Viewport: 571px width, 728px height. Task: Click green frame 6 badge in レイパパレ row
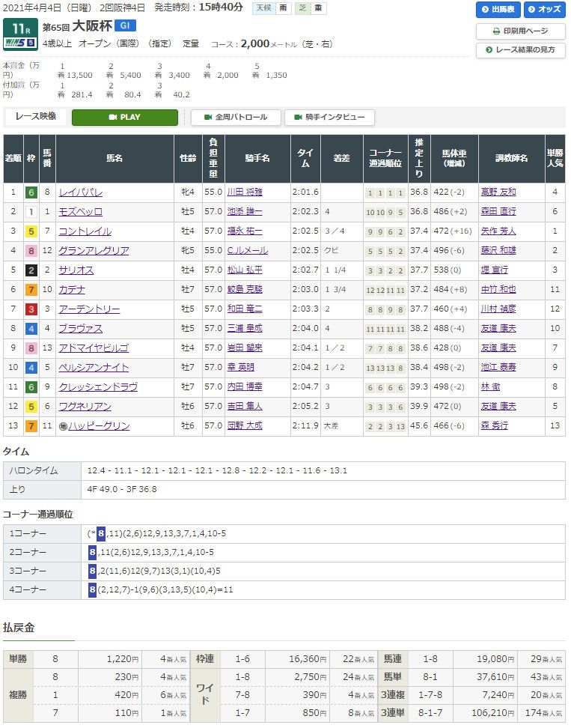coord(31,192)
